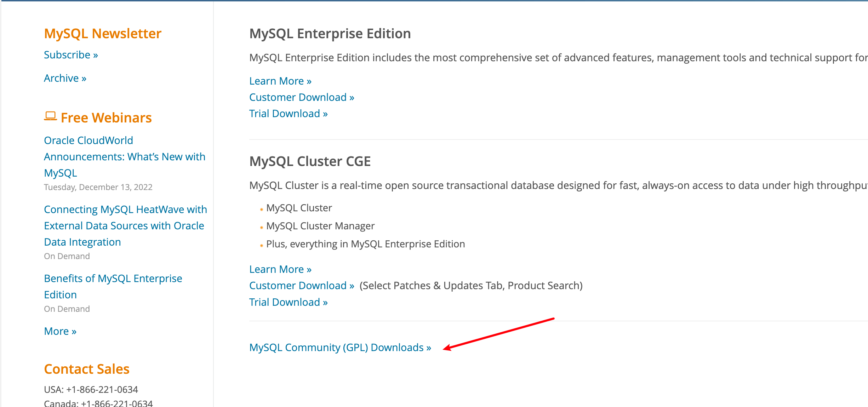Viewport: 868px width, 407px height.
Task: Click the MySQL Enterprise Edition heading
Action: tap(330, 34)
